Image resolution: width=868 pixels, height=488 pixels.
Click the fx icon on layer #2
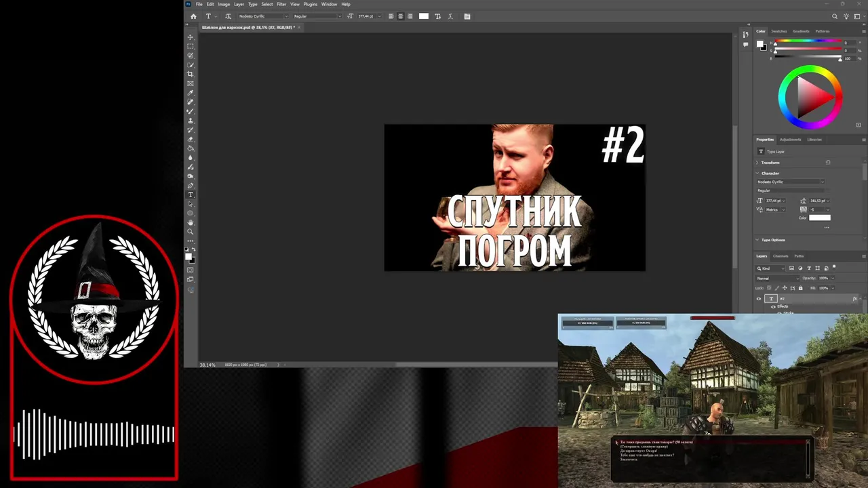coord(854,298)
